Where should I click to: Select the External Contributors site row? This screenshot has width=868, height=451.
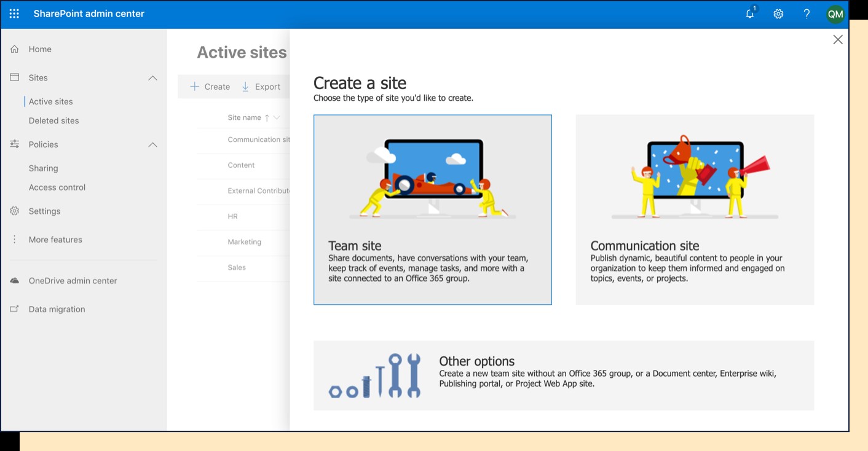click(x=243, y=191)
